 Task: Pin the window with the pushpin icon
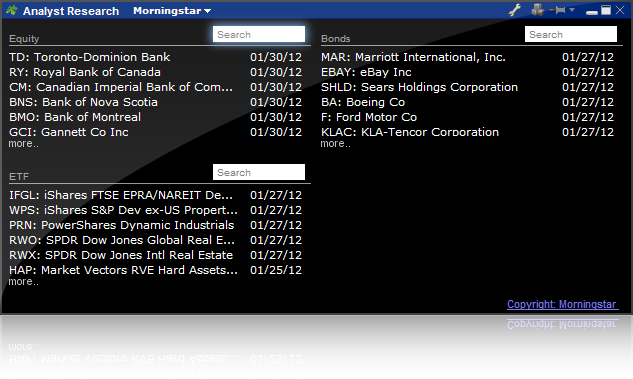[558, 10]
